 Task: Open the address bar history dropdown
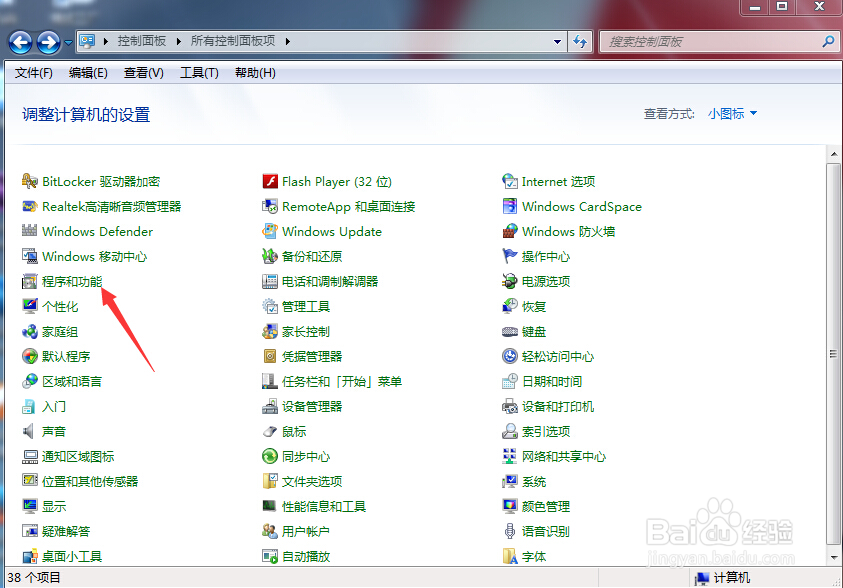558,41
